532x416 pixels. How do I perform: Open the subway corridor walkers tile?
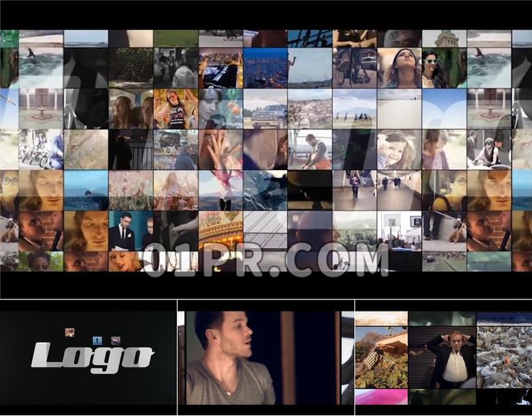399,190
